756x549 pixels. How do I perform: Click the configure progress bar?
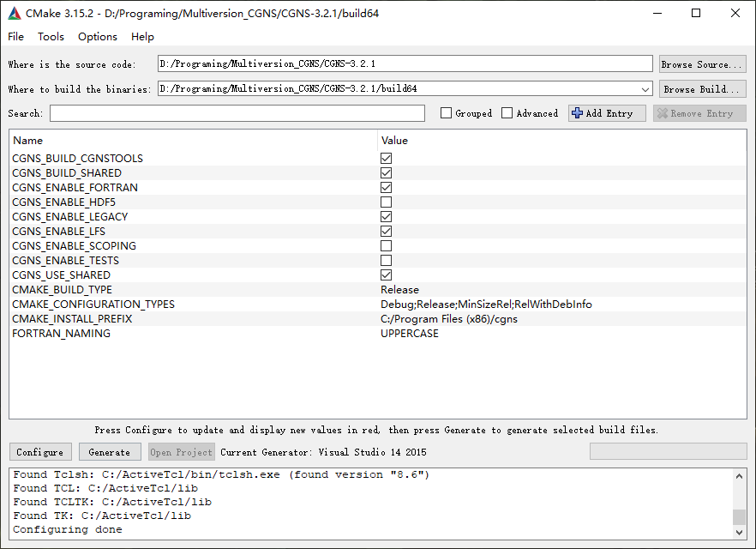click(x=669, y=451)
